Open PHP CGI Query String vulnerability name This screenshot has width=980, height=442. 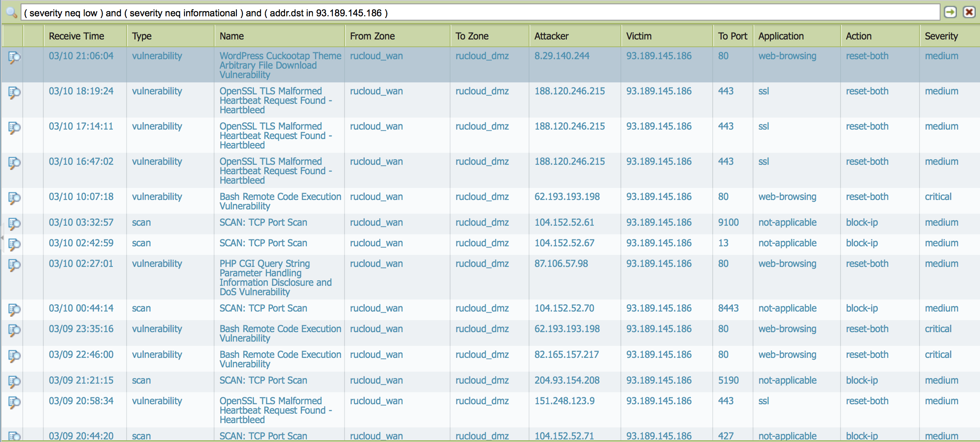pyautogui.click(x=275, y=278)
